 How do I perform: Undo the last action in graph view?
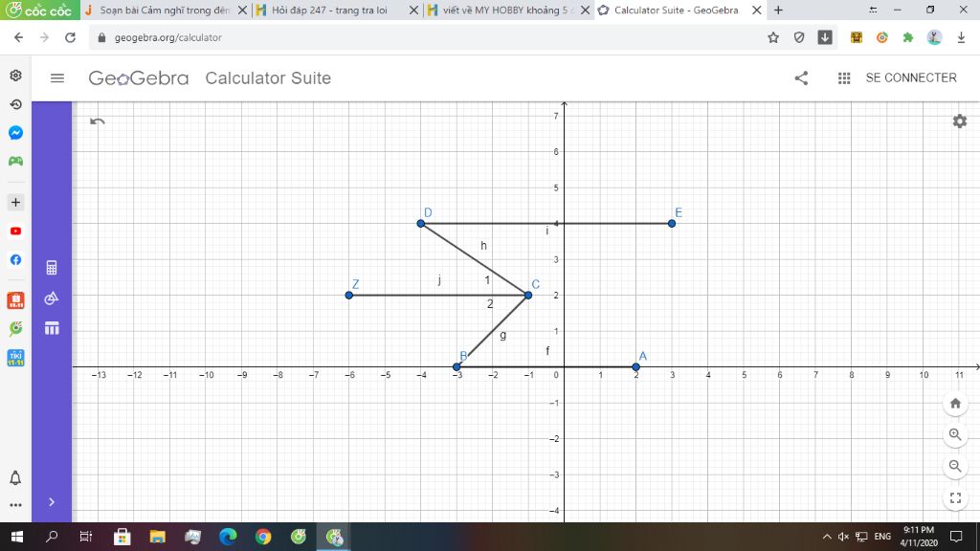97,121
